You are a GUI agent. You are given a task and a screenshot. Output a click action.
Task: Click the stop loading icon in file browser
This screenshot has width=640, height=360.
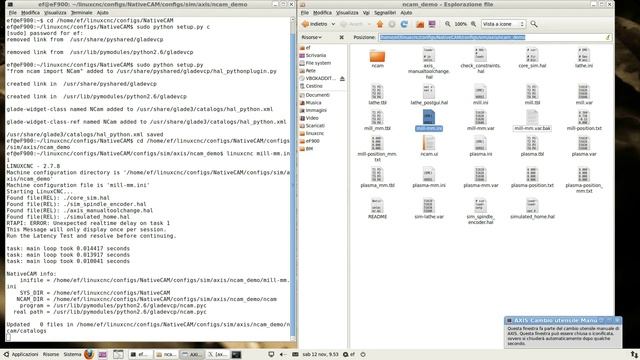pos(392,24)
